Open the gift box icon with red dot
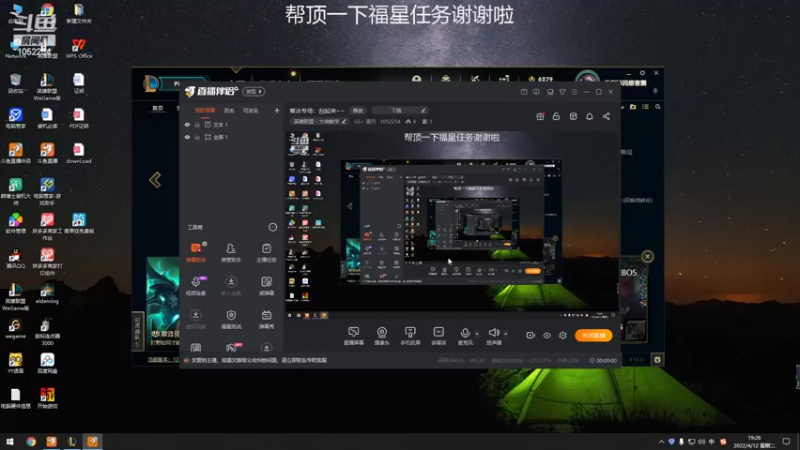Viewport: 800px width, 450px height. pyautogui.click(x=540, y=116)
